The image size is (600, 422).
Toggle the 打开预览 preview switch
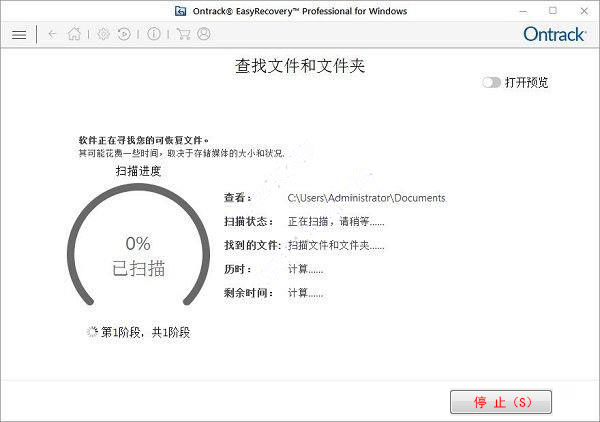(491, 83)
